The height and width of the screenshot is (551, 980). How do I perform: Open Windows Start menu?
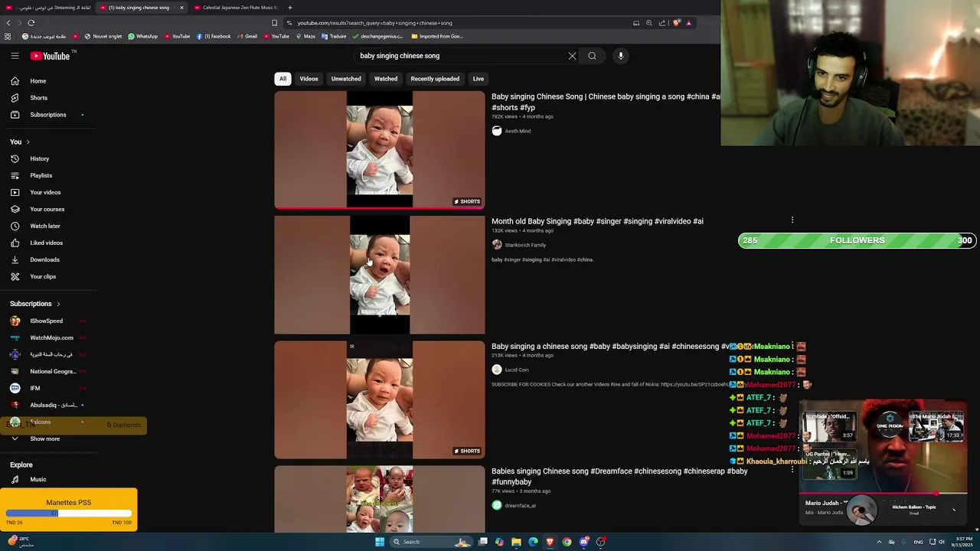click(379, 542)
